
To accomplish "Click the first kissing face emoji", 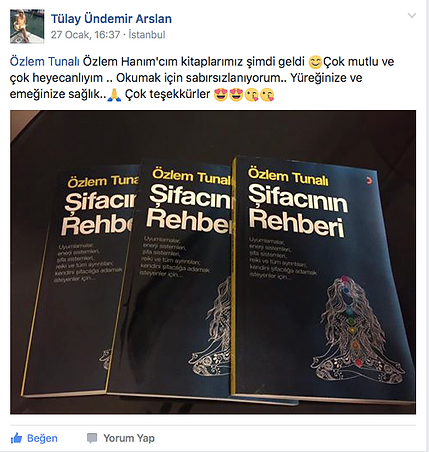I will click(252, 95).
